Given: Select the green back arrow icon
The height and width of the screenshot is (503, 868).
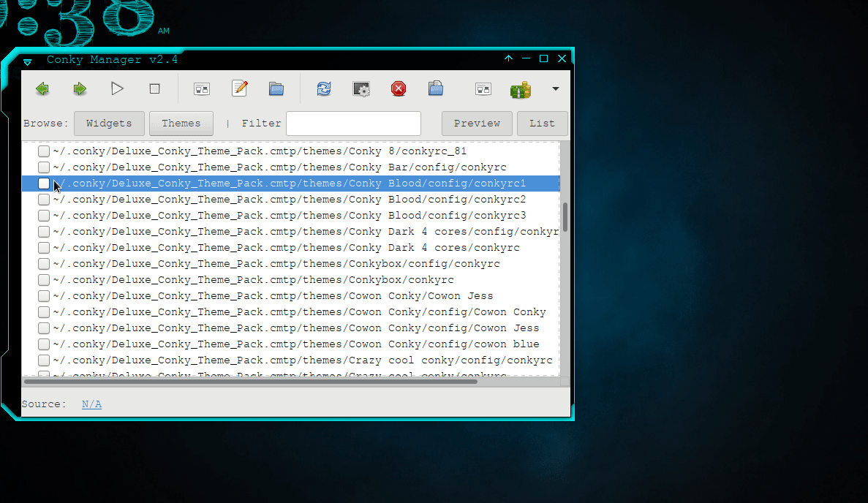Looking at the screenshot, I should [x=42, y=88].
